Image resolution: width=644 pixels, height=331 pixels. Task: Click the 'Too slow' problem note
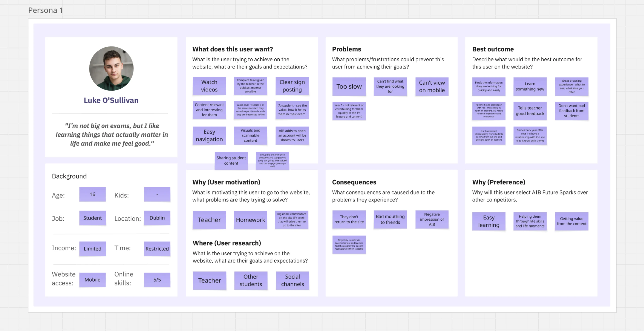tap(349, 86)
